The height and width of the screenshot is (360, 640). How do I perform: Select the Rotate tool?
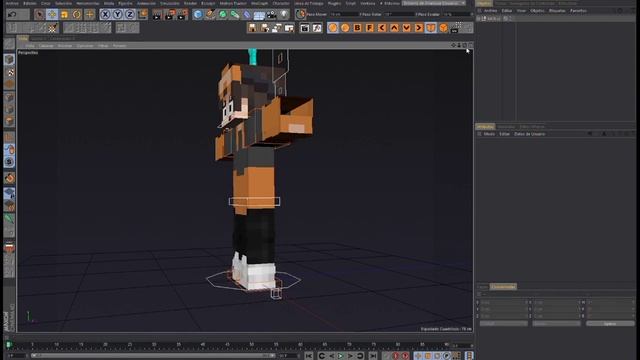click(x=77, y=14)
